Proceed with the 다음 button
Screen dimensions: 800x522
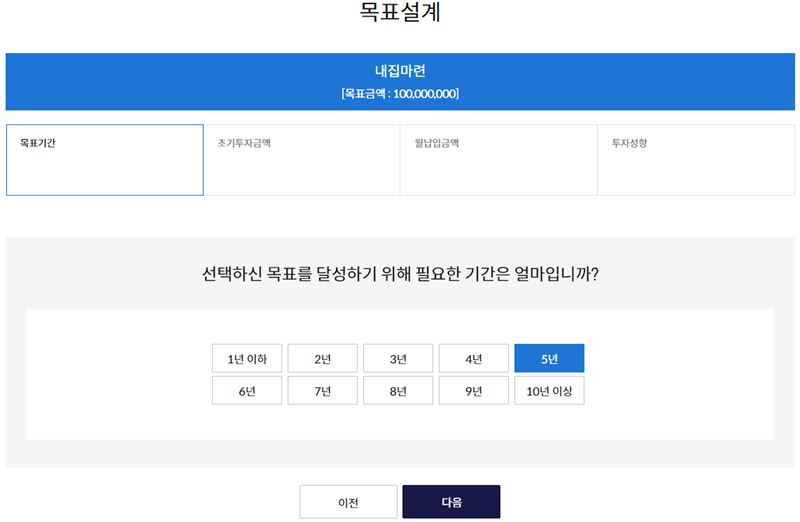[x=451, y=502]
